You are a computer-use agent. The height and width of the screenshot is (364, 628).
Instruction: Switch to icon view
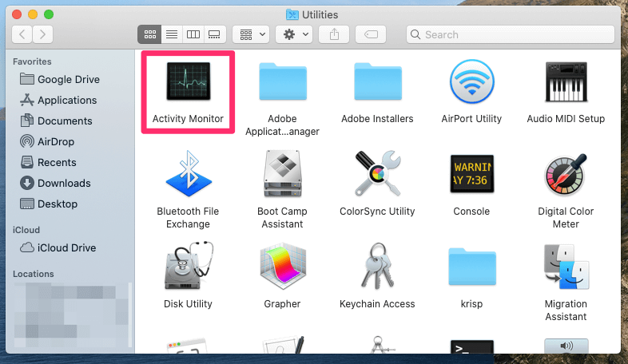click(149, 34)
